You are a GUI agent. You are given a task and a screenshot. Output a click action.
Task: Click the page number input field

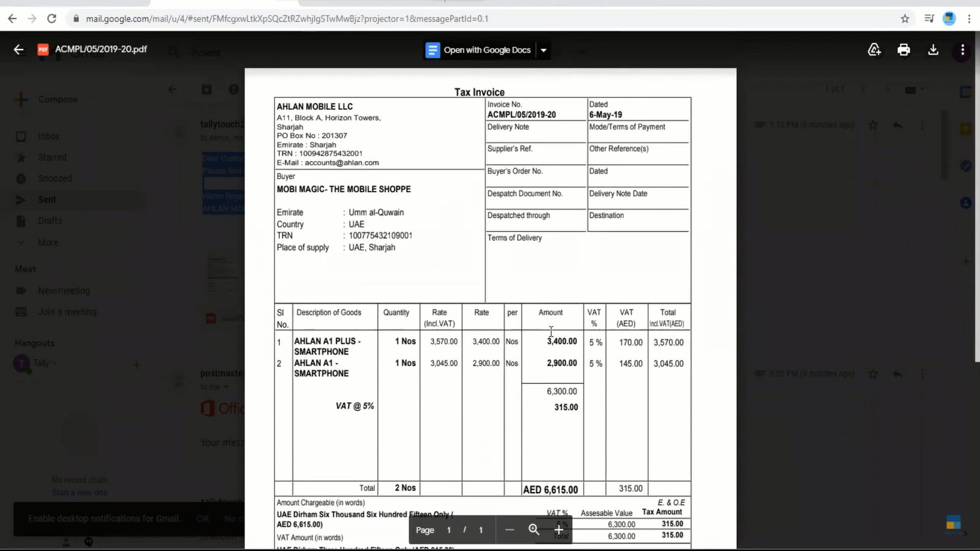(x=448, y=530)
